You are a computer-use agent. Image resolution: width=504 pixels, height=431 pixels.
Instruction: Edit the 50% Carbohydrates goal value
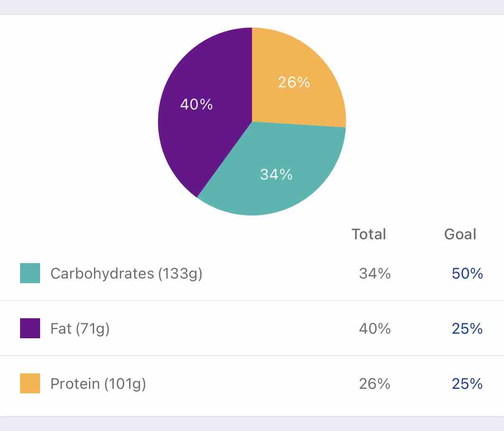tap(467, 274)
